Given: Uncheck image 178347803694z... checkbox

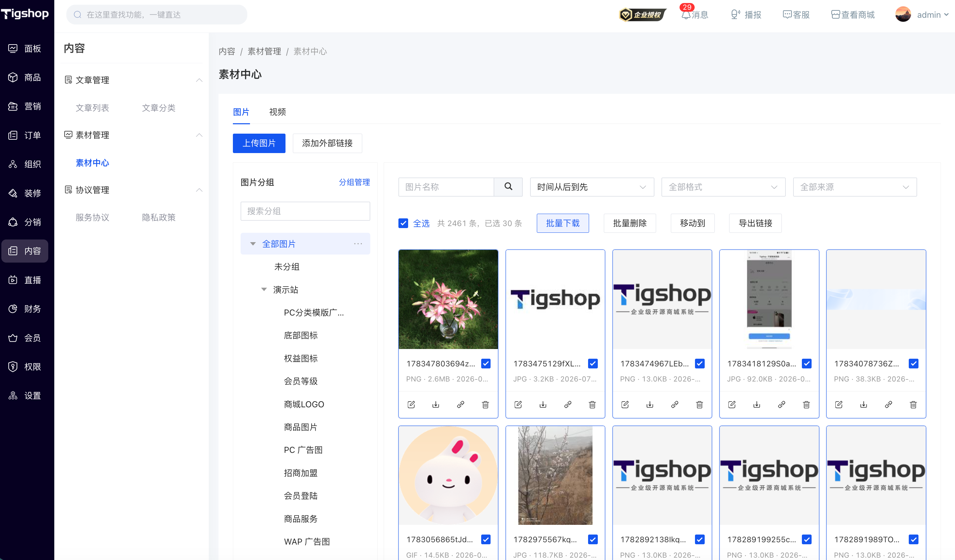Looking at the screenshot, I should click(486, 363).
